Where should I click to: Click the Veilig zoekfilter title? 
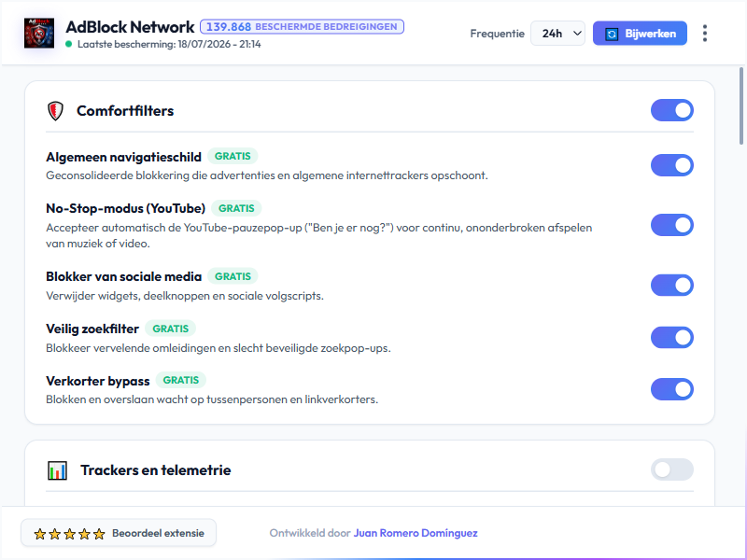click(92, 329)
